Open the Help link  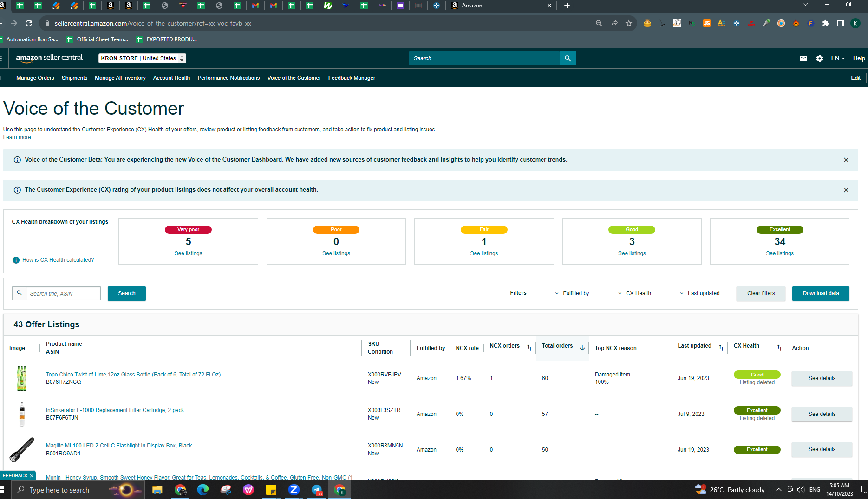(859, 58)
